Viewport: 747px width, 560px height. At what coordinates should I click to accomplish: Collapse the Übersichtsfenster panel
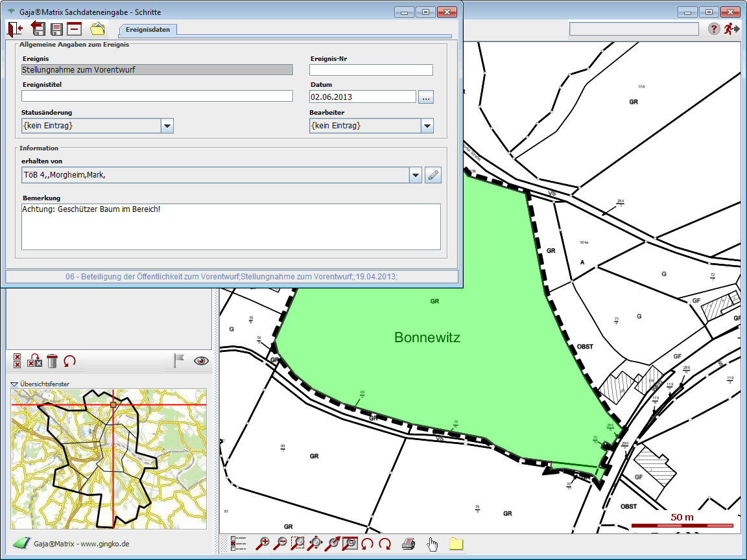pos(14,384)
